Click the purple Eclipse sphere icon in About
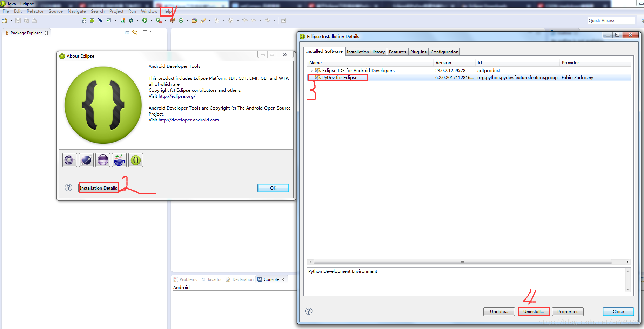Image resolution: width=644 pixels, height=329 pixels. pyautogui.click(x=103, y=160)
